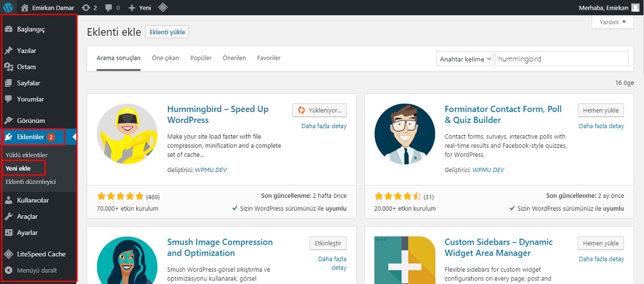This screenshot has height=284, width=644.
Task: Click the Yazılar pin icon
Action: point(9,51)
